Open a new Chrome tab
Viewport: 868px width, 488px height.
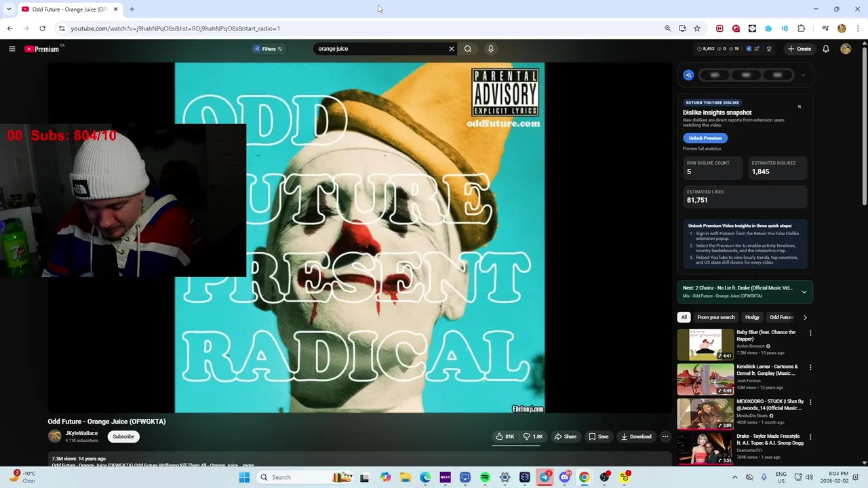132,9
